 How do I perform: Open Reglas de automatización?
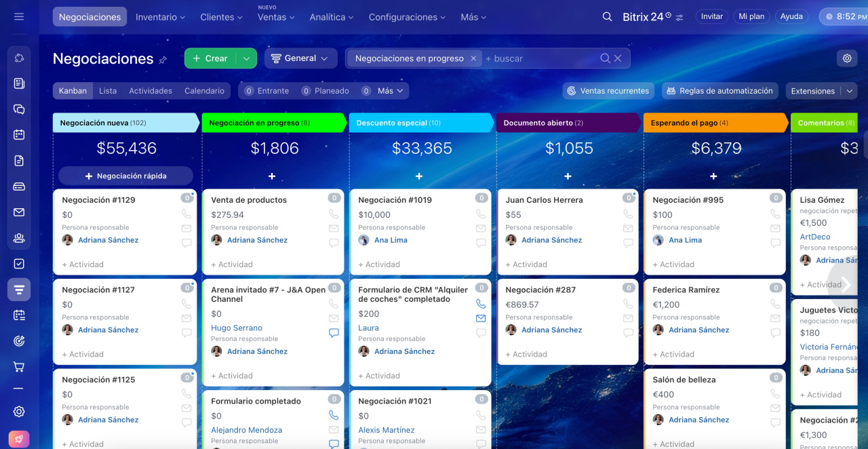(719, 91)
